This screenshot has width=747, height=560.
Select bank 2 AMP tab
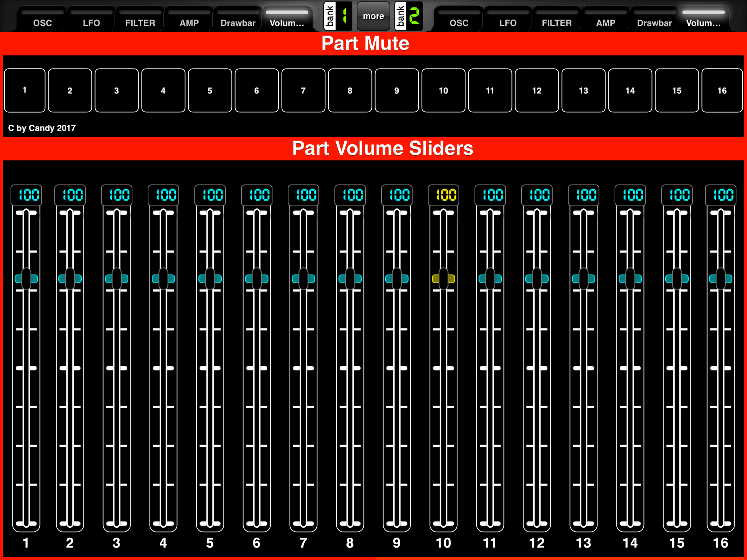605,19
